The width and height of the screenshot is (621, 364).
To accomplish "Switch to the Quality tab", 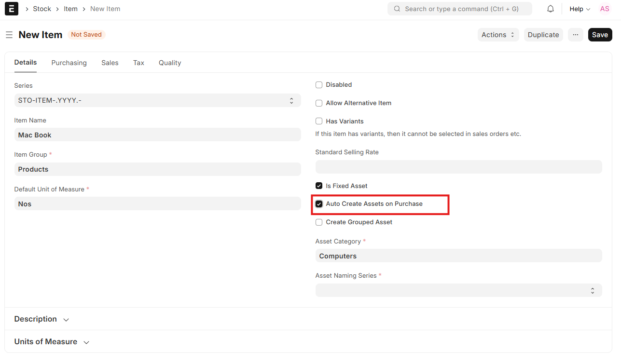I will tap(170, 63).
